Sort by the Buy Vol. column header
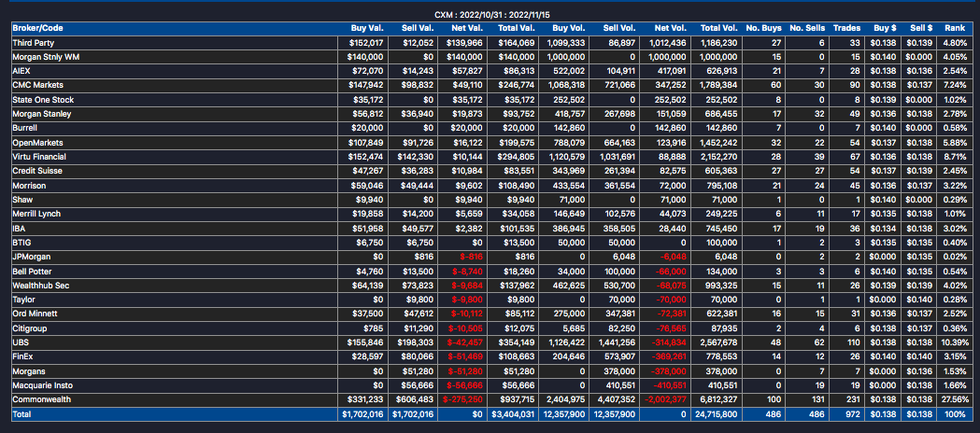This screenshot has height=433, width=980. click(x=569, y=28)
